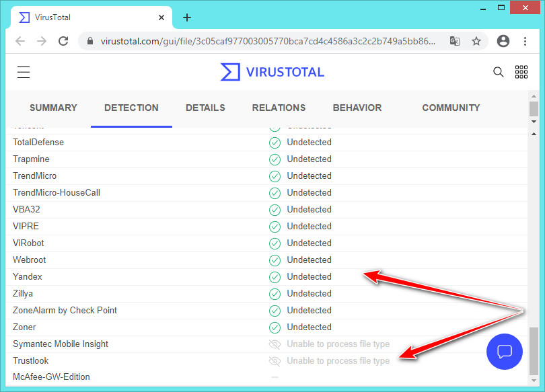Click Unable to process text for Symantec

click(x=338, y=344)
